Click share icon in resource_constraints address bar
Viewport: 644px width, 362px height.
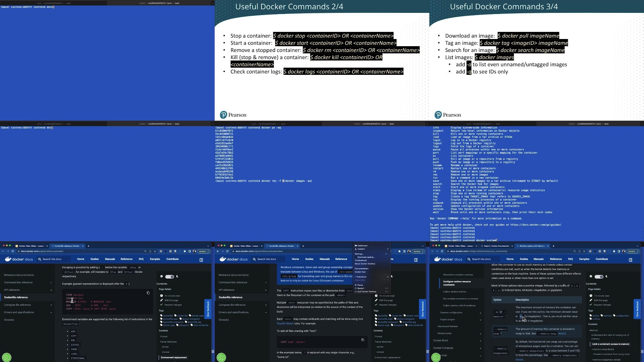579,251
